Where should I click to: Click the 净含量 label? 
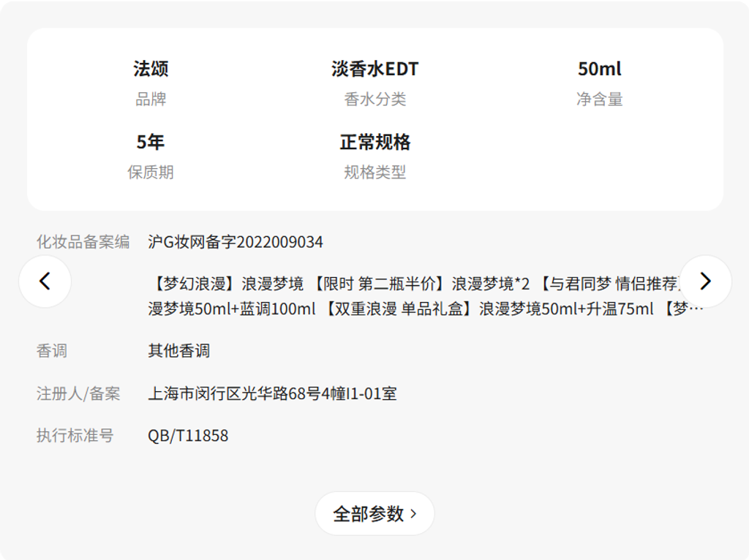click(599, 99)
